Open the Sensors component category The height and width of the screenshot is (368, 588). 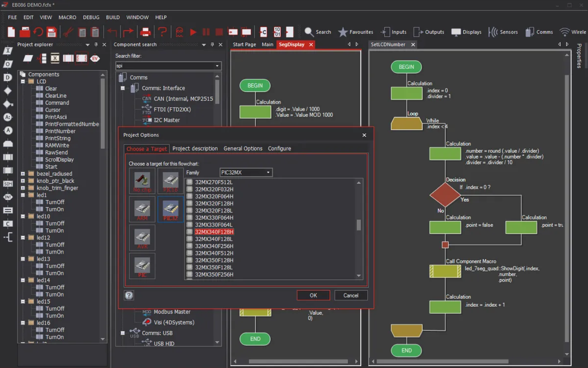[503, 32]
